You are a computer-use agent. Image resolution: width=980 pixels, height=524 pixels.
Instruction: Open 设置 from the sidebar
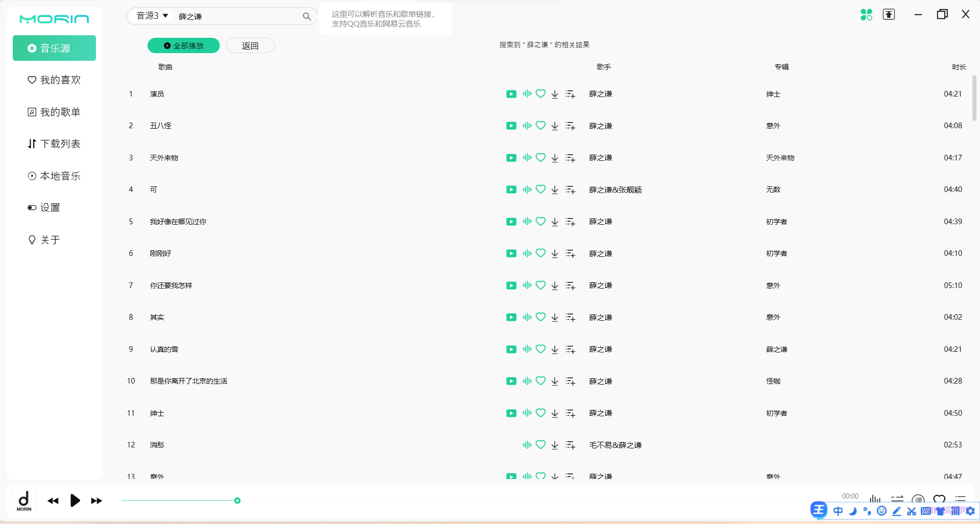[x=54, y=207]
